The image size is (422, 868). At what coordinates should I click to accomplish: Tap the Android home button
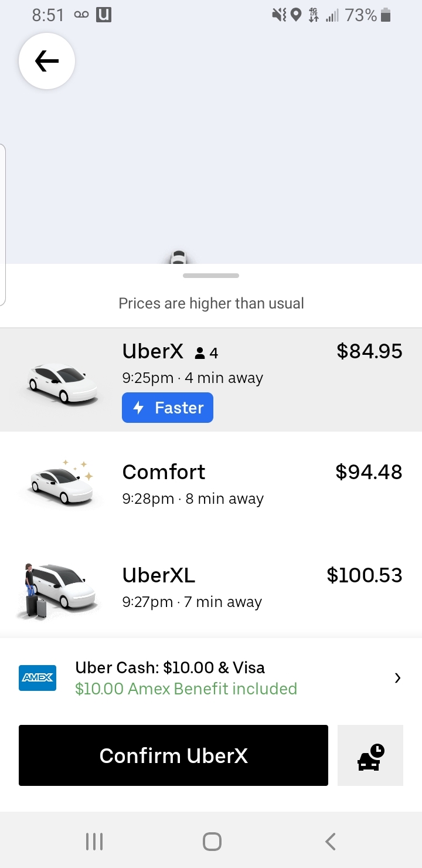click(212, 842)
